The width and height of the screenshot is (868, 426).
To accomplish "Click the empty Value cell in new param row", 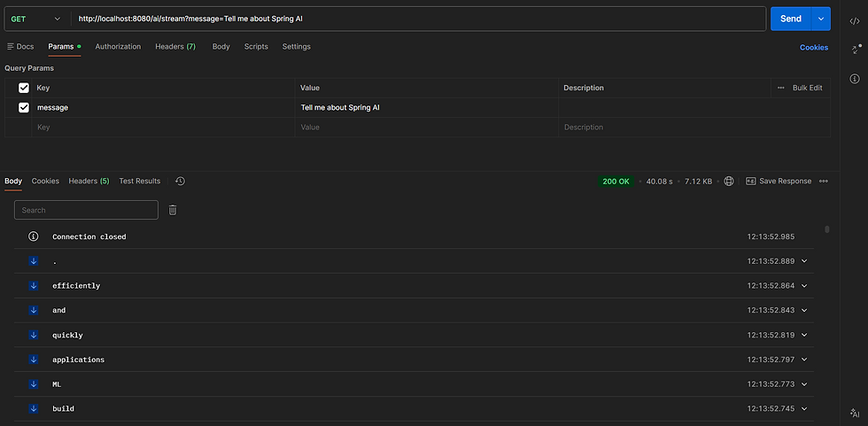I will 427,128.
